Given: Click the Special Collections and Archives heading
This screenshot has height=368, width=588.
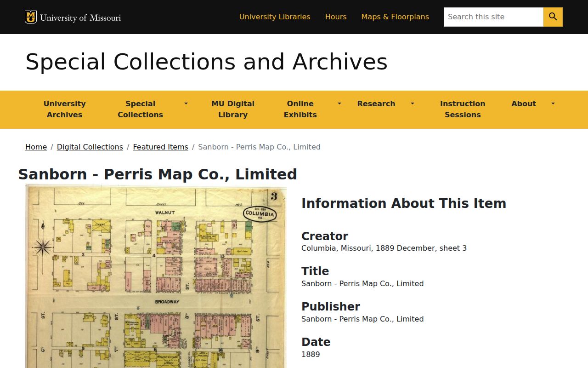Looking at the screenshot, I should (206, 62).
